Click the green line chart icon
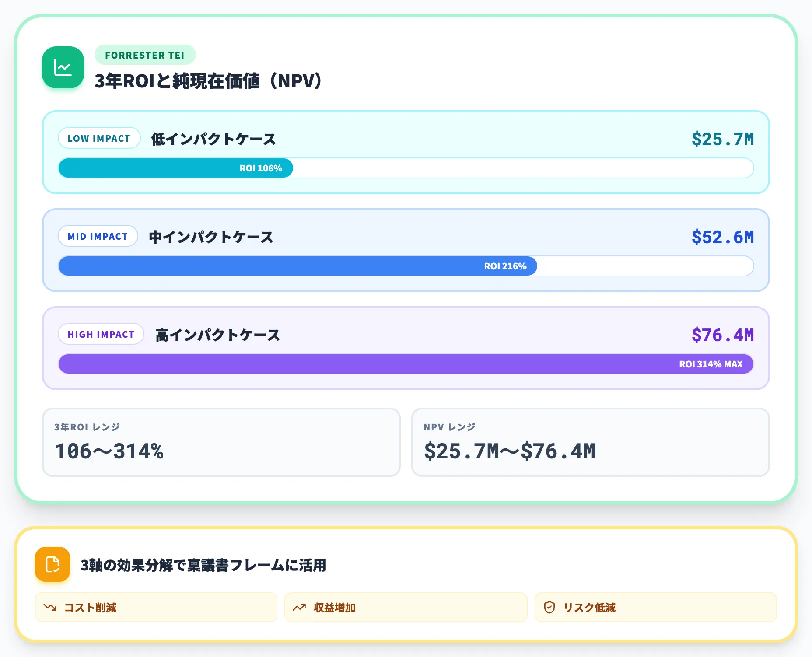Image resolution: width=812 pixels, height=657 pixels. pos(63,67)
